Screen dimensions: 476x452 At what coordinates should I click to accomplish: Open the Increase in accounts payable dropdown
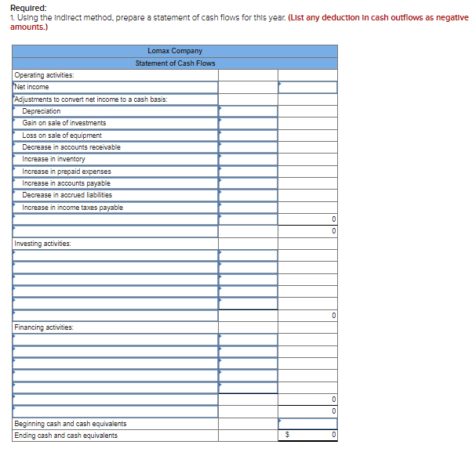[x=115, y=183]
